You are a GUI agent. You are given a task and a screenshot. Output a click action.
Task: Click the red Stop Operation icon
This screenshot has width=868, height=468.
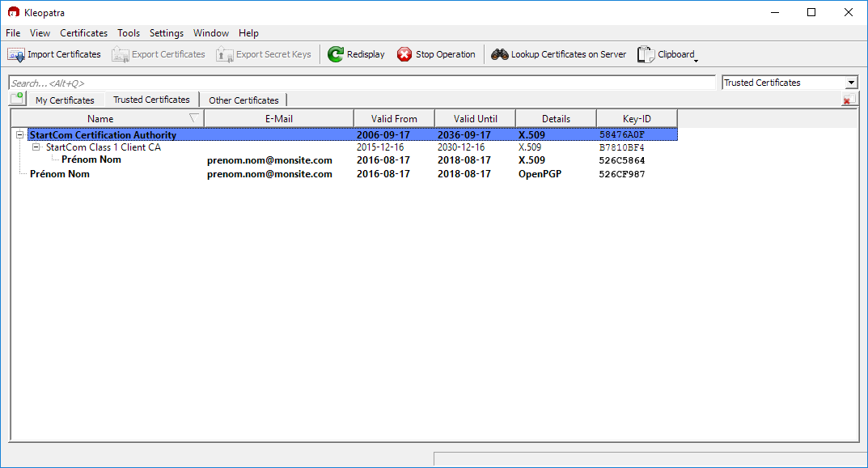[404, 54]
